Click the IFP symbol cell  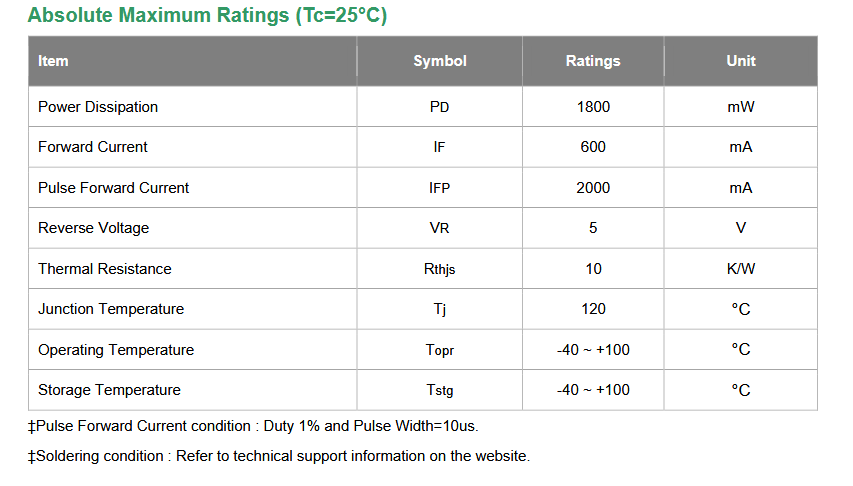440,188
